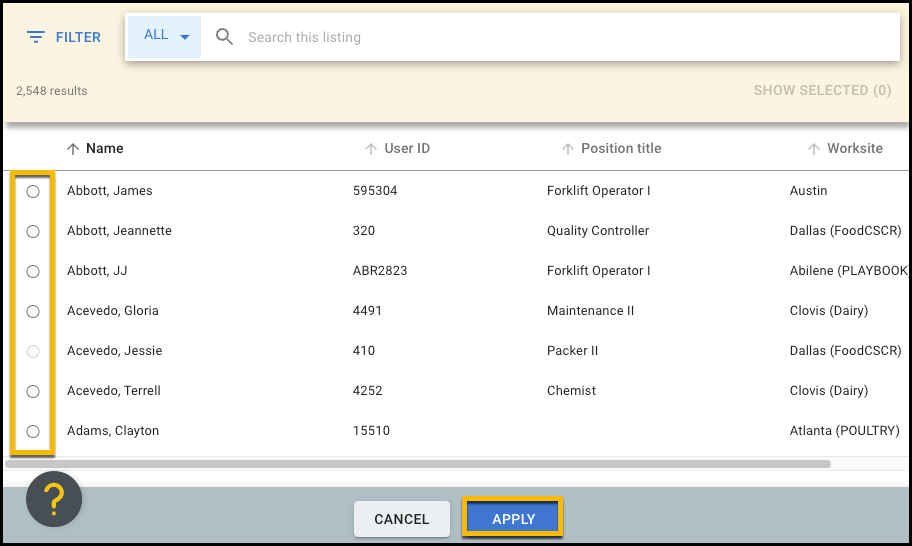Select radio button for Abbott, Jeannette
Screen dimensions: 912x546
[x=33, y=231]
